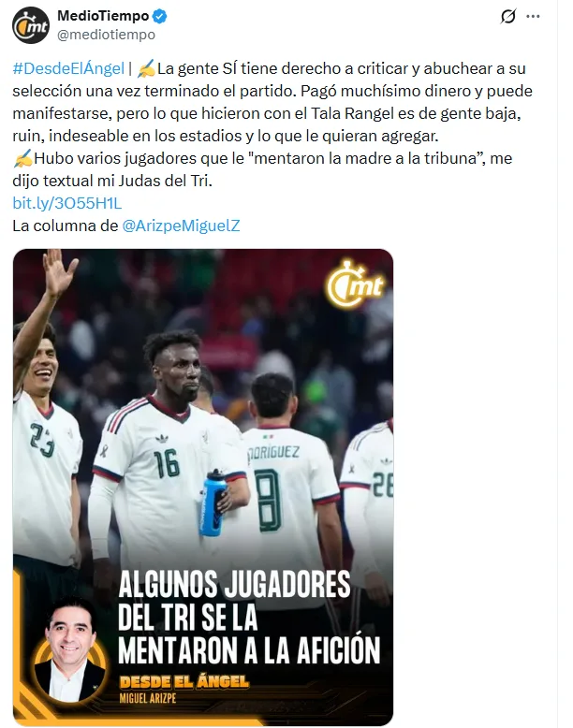Screen dimensions: 573x728
Task: Click the 'Miguel Arizpe' caption text
Action: click(148, 698)
